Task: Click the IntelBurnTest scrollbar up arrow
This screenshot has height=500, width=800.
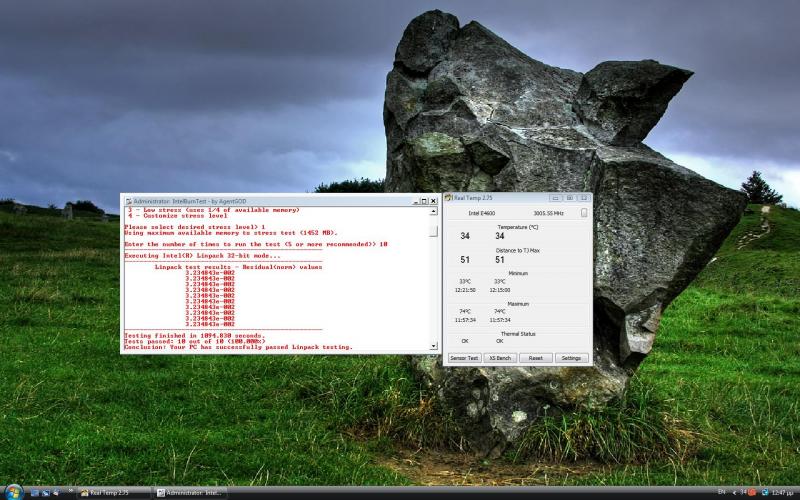Action: (x=433, y=211)
